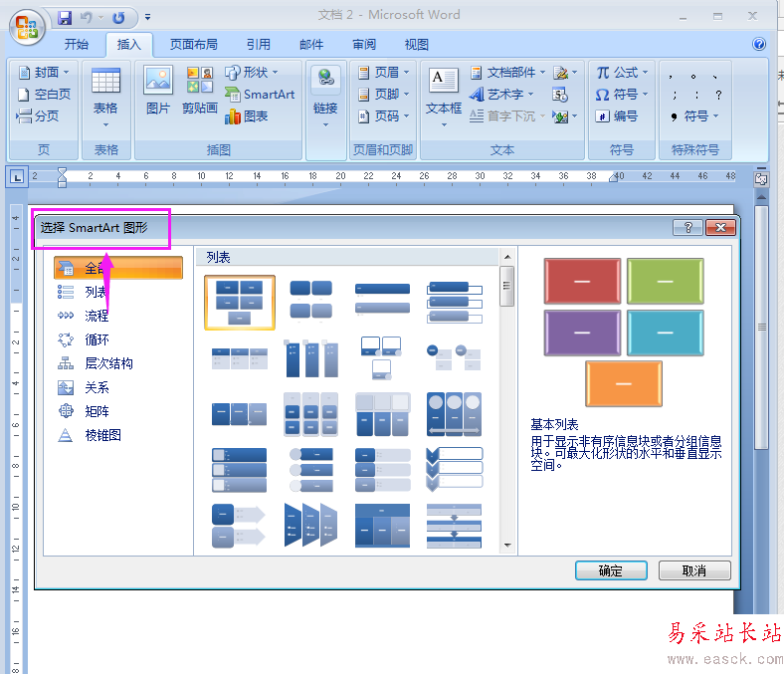Click the Undo icon in quick access toolbar
The width and height of the screenshot is (784, 674).
(x=87, y=18)
